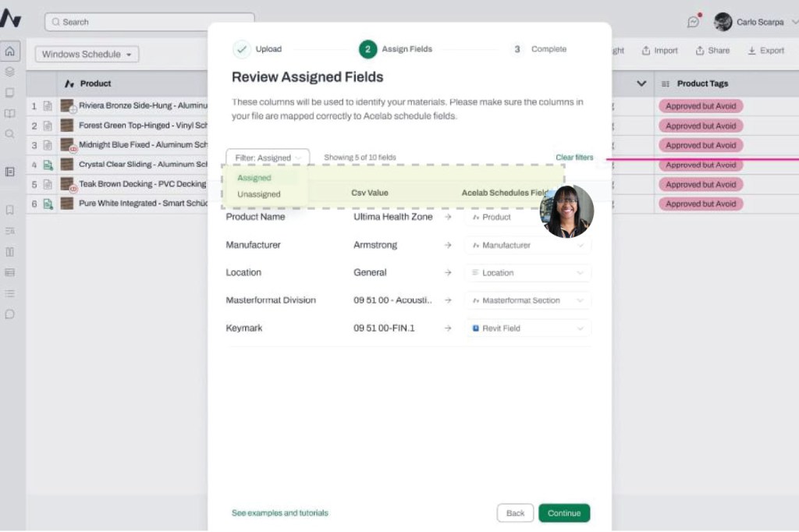This screenshot has height=532, width=799.
Task: Open the Manufacturer field mapping dropdown
Action: 528,245
